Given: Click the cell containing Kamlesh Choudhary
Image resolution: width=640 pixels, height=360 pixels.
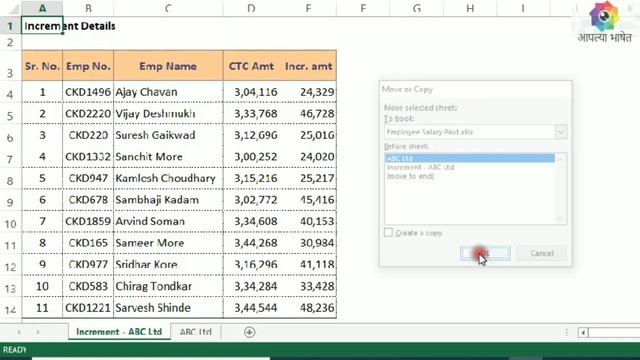Looking at the screenshot, I should 168,178.
